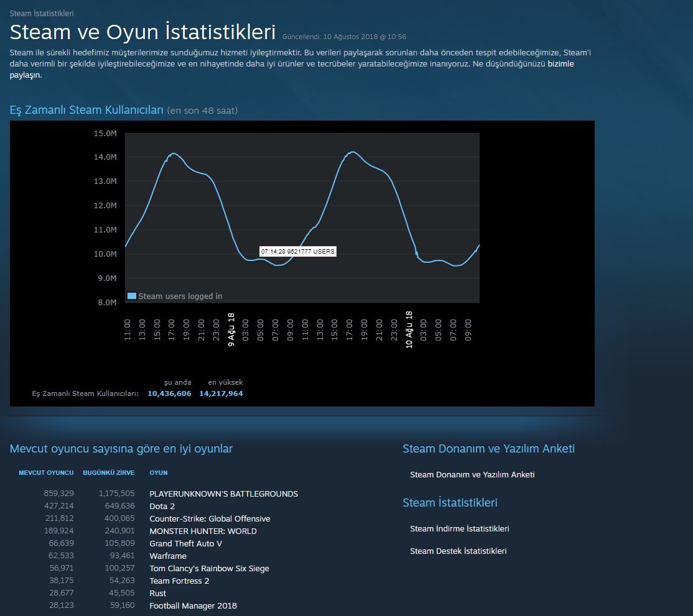The height and width of the screenshot is (616, 693).
Task: Select Rainbow Six Siege current players 56,971
Action: coord(62,568)
